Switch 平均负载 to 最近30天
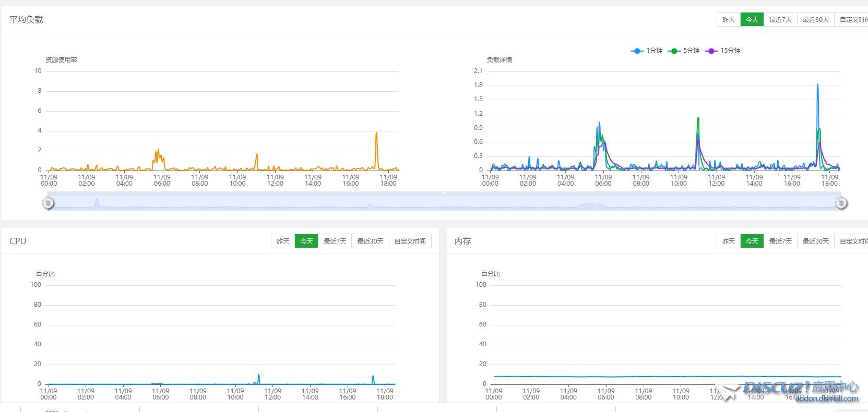868x412 pixels. pos(816,19)
